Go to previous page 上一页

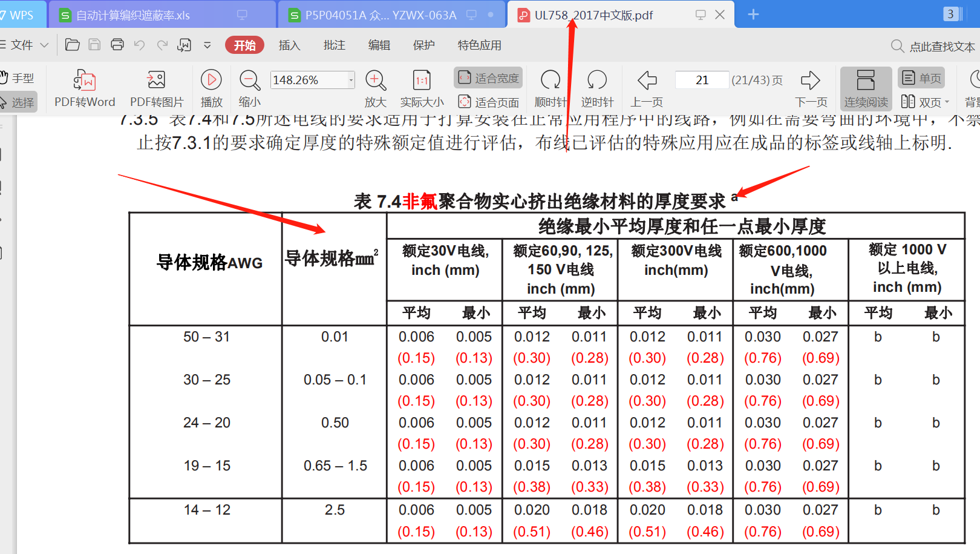[x=647, y=81]
